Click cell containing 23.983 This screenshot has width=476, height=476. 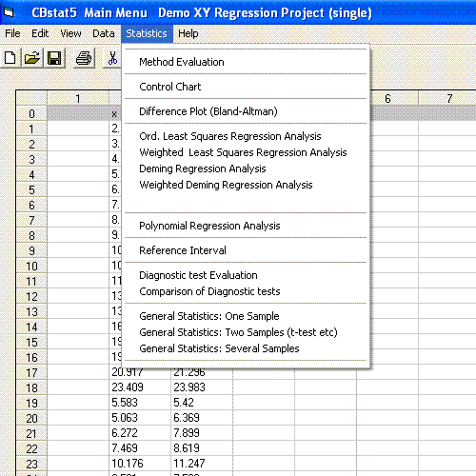[x=202, y=387]
